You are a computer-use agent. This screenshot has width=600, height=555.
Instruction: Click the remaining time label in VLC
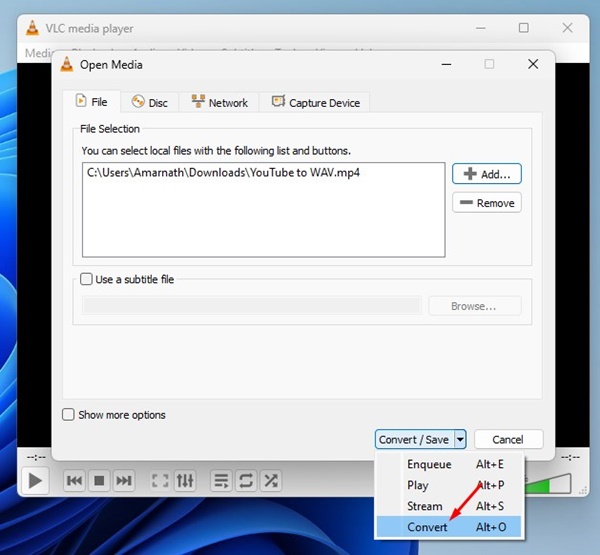pyautogui.click(x=571, y=457)
